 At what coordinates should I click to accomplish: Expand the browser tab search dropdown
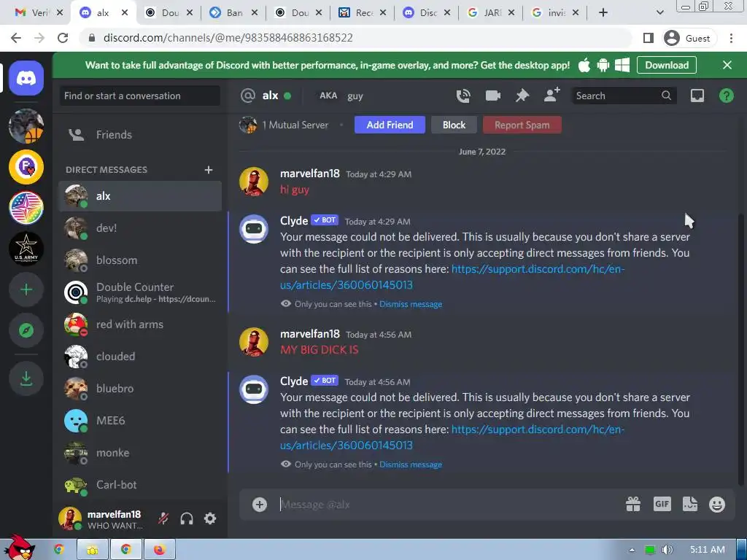pyautogui.click(x=659, y=13)
